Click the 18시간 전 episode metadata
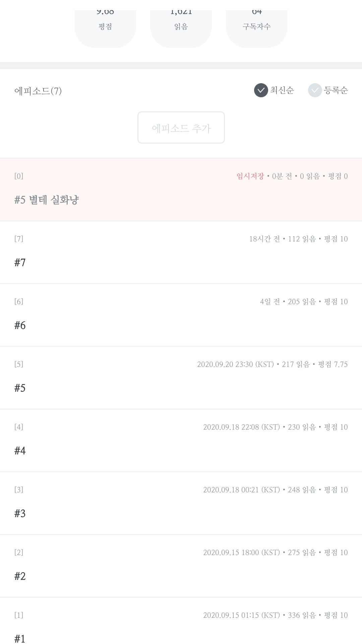 click(264, 239)
